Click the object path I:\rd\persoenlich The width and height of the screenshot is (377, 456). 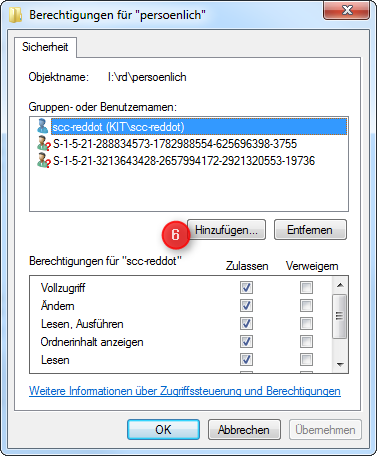[x=147, y=77]
